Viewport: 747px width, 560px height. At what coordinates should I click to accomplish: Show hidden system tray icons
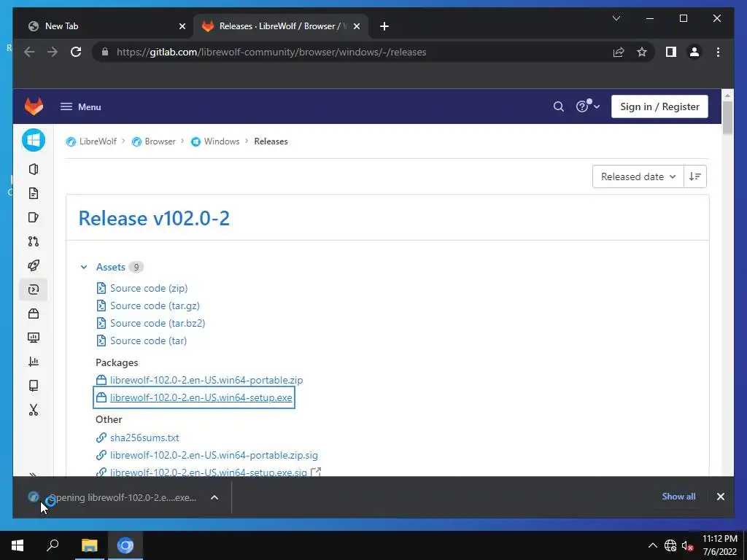tap(653, 545)
